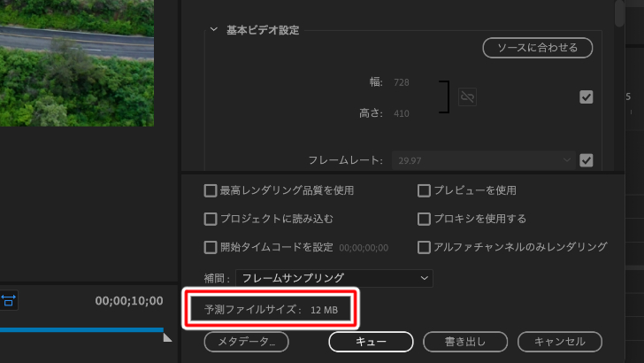Uncheck the match-source box for フレームレート
Screen dimensions: 644x363
pyautogui.click(x=586, y=160)
